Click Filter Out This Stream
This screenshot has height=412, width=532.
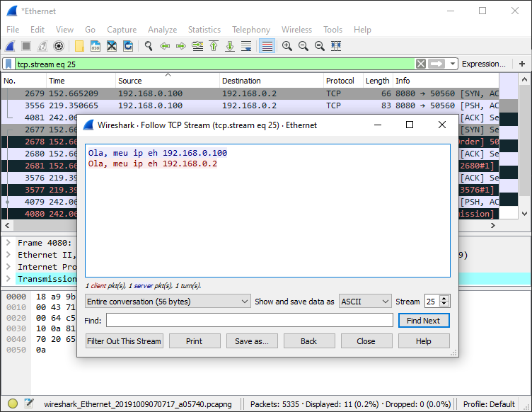point(125,341)
